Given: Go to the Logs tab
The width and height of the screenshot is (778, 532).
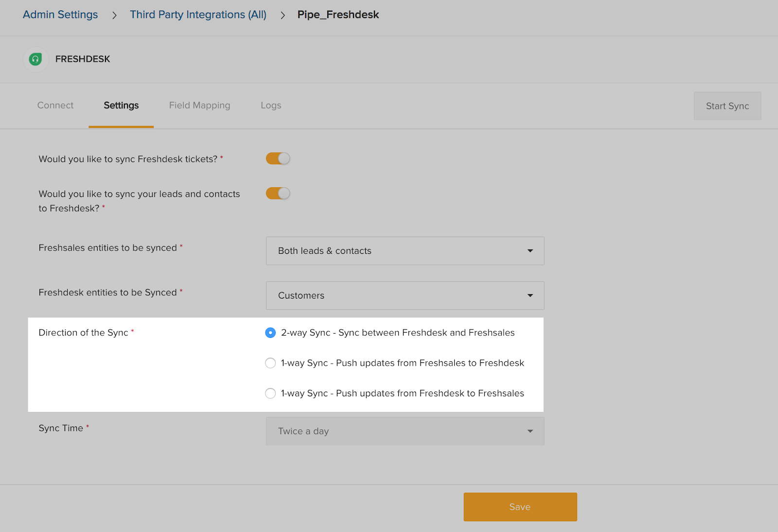Looking at the screenshot, I should click(271, 106).
